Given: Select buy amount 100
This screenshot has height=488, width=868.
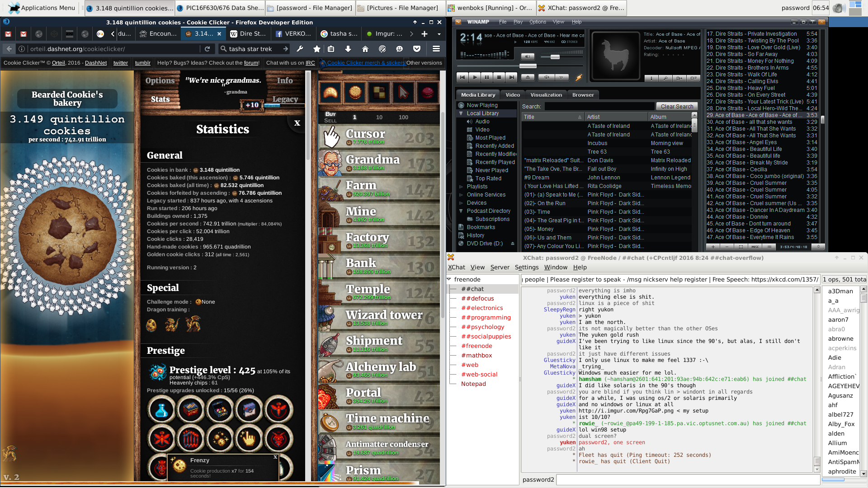Looking at the screenshot, I should coord(403,117).
